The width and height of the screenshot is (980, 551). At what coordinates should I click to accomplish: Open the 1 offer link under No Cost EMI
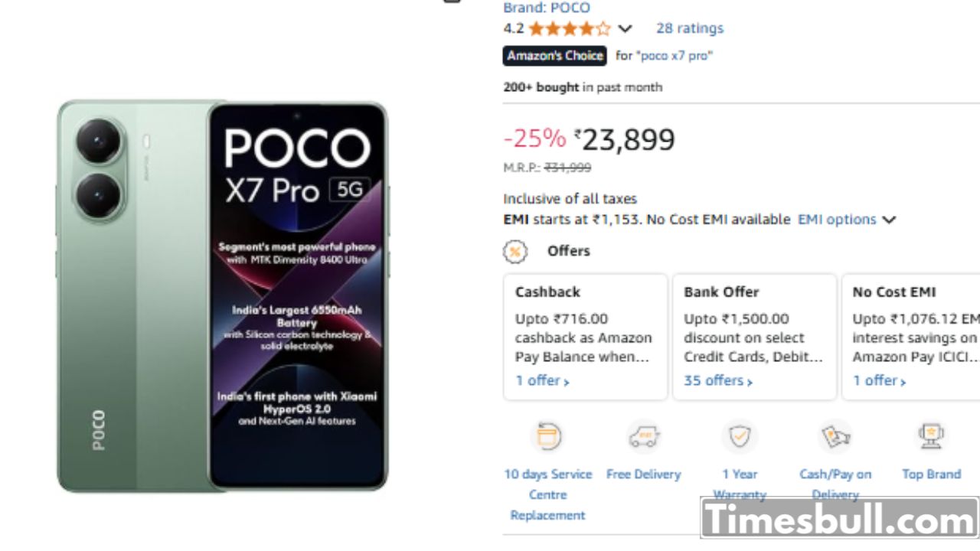[x=879, y=380]
